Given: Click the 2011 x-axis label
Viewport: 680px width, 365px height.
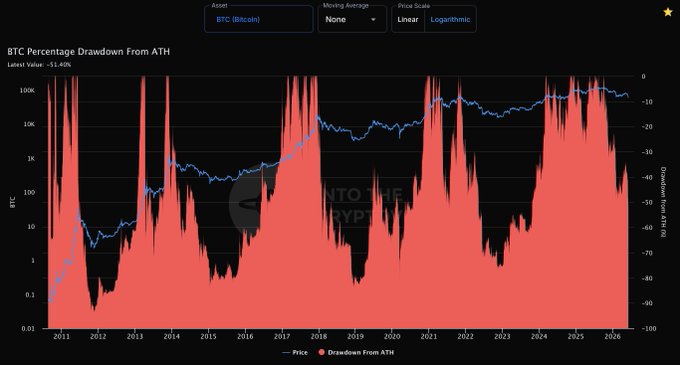Looking at the screenshot, I should tap(61, 336).
